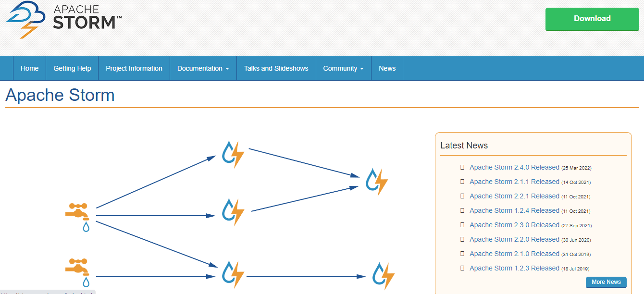Select the News menu item
644x294 pixels.
click(x=387, y=68)
